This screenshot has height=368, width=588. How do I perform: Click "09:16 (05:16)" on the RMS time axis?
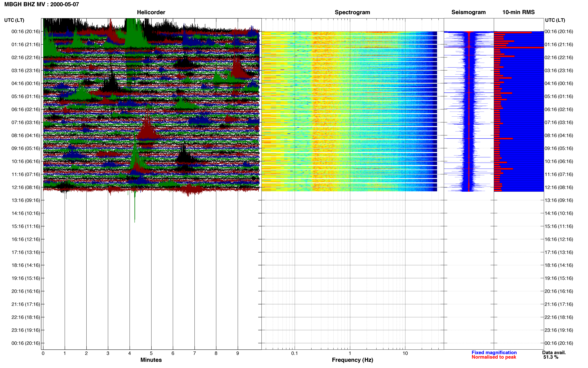click(x=559, y=148)
